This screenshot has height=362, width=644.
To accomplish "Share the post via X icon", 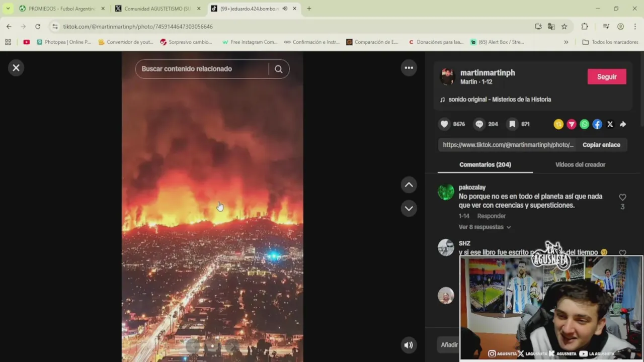I will [610, 124].
